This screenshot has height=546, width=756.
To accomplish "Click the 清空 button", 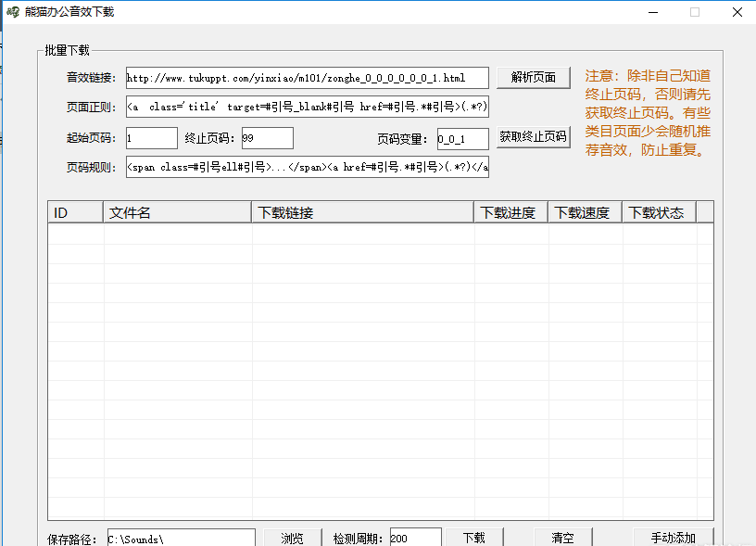I will coord(562,538).
